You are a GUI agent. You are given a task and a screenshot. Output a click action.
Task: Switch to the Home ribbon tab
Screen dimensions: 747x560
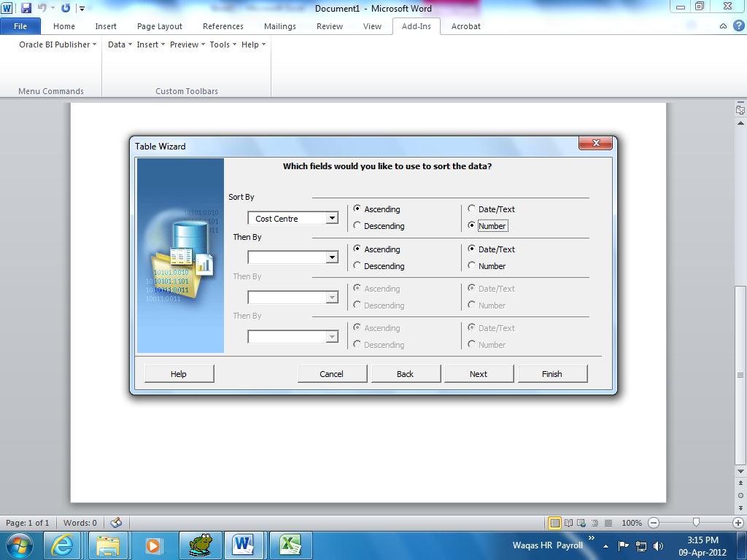(x=64, y=26)
